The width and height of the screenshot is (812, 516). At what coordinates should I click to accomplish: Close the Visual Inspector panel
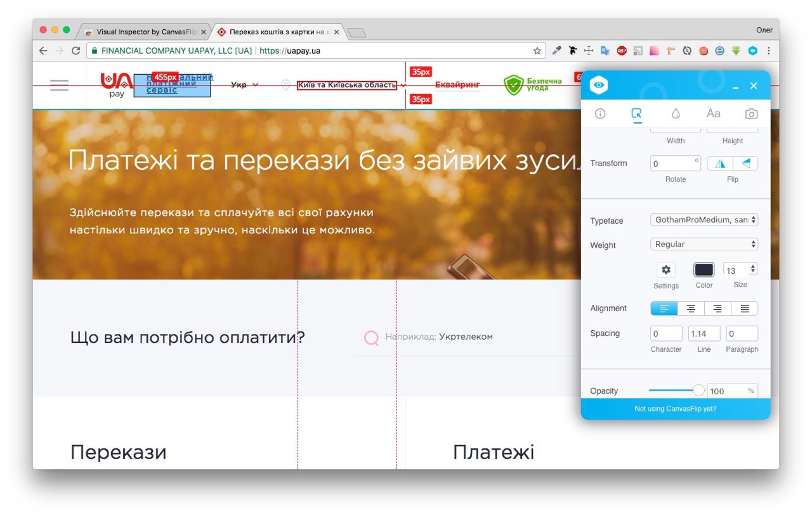(754, 86)
